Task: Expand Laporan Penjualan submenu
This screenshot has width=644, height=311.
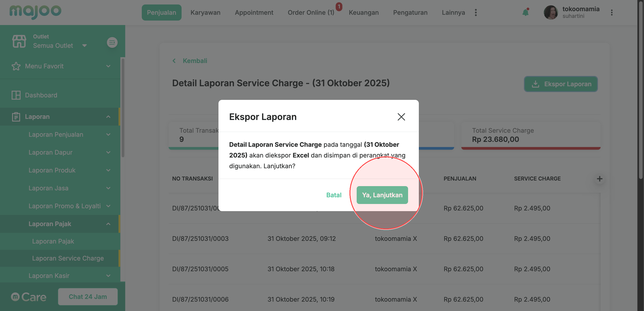Action: tap(108, 135)
